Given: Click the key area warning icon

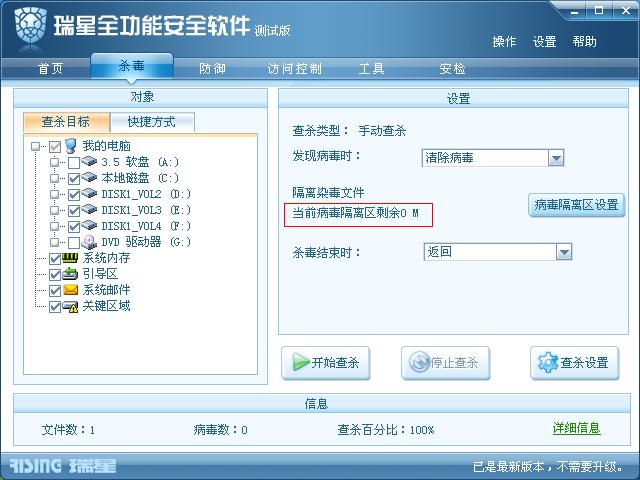Looking at the screenshot, I should (70, 306).
